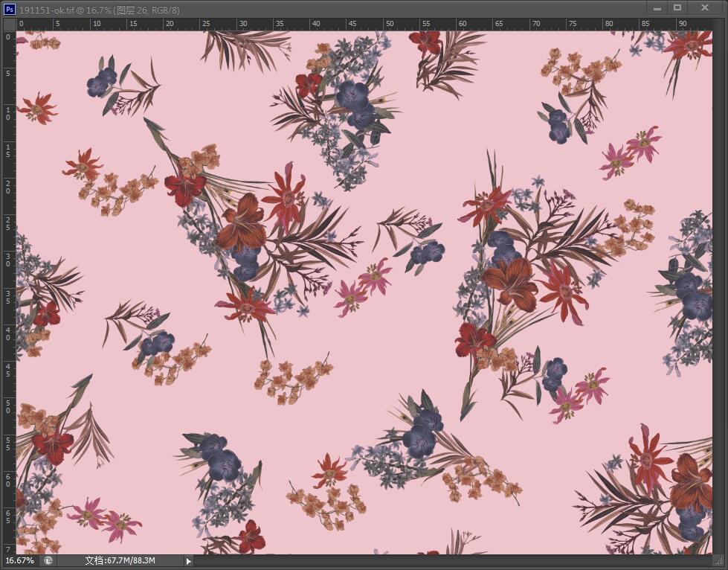Click the 65 mark on vertical ruler
Image resolution: width=728 pixels, height=570 pixels.
pos(8,516)
